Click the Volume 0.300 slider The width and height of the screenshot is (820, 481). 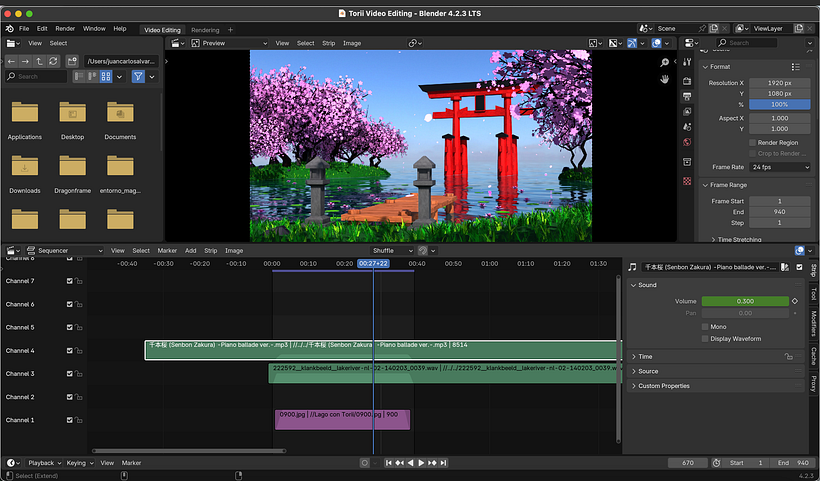[x=745, y=301]
